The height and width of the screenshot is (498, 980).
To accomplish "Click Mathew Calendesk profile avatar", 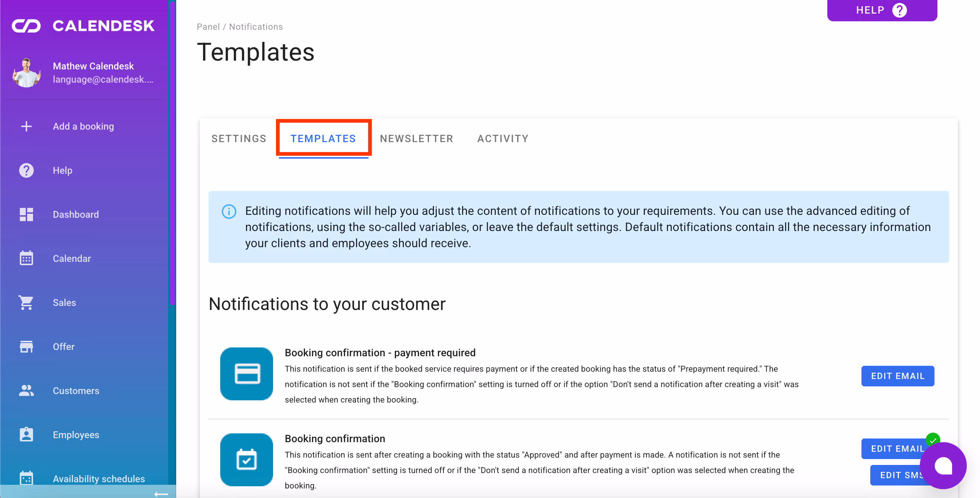I will click(26, 73).
